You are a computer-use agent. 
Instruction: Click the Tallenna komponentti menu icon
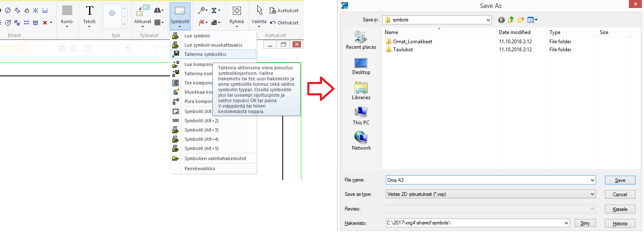(176, 74)
